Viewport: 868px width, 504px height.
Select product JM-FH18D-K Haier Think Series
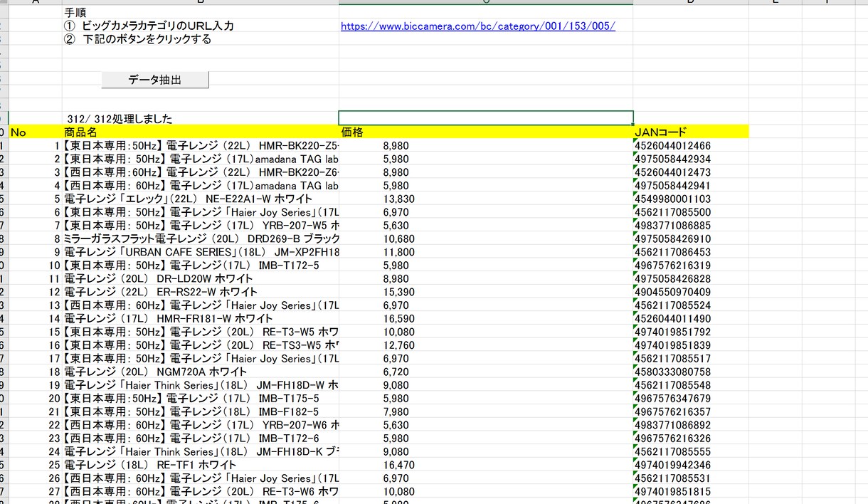[201, 451]
